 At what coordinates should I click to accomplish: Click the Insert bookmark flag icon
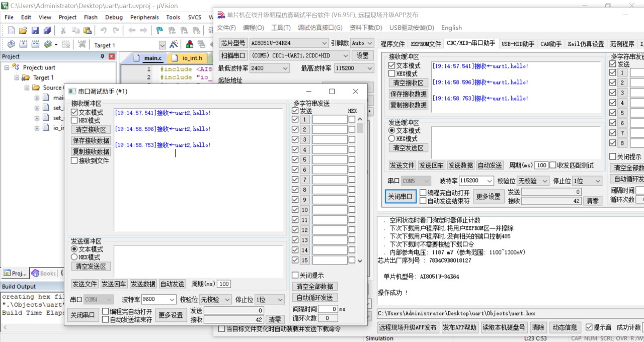coord(159,30)
